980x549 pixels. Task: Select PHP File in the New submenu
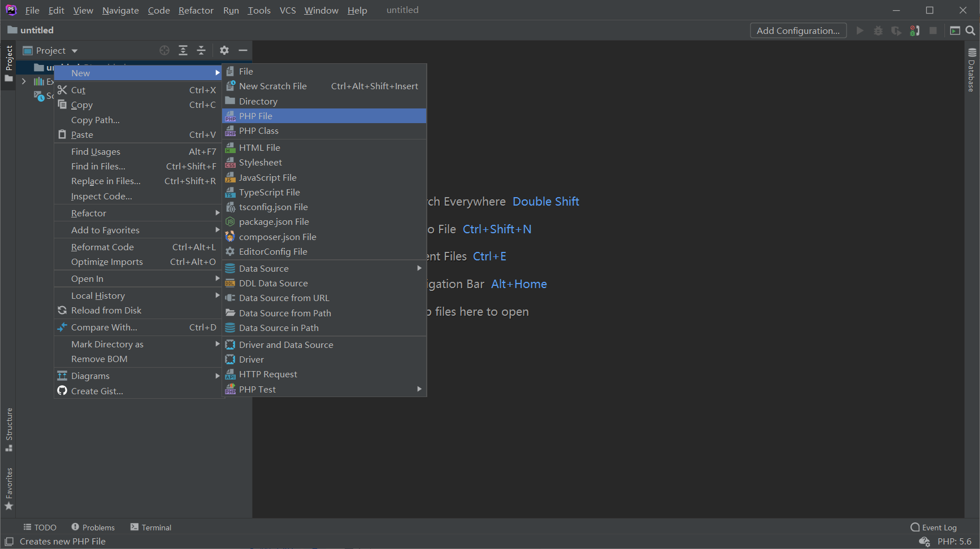click(324, 116)
